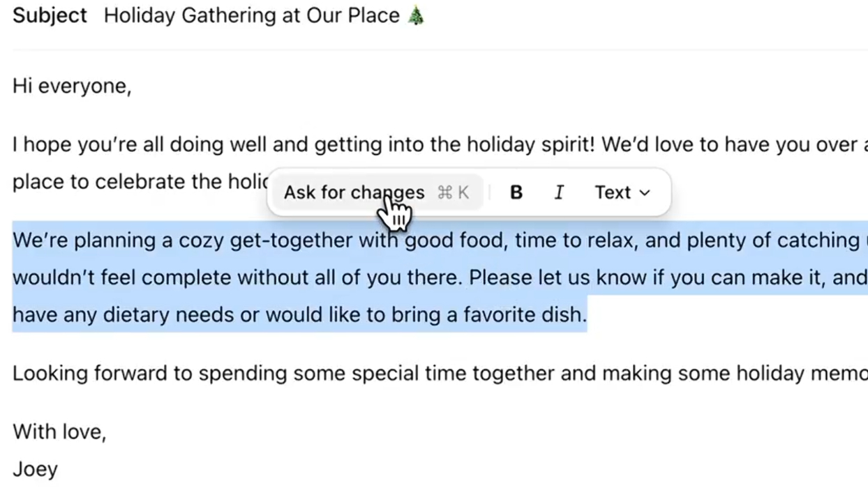Image resolution: width=868 pixels, height=488 pixels.
Task: Click the "Joey" signature
Action: [35, 469]
